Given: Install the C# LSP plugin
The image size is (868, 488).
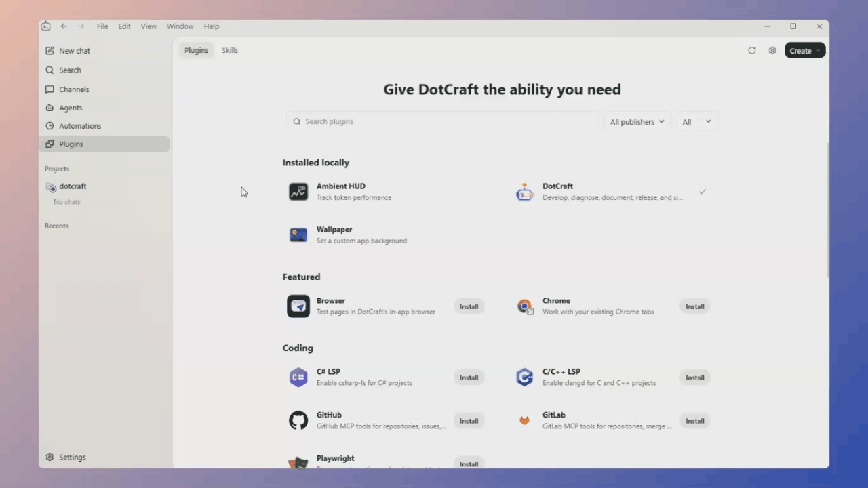Looking at the screenshot, I should (469, 378).
